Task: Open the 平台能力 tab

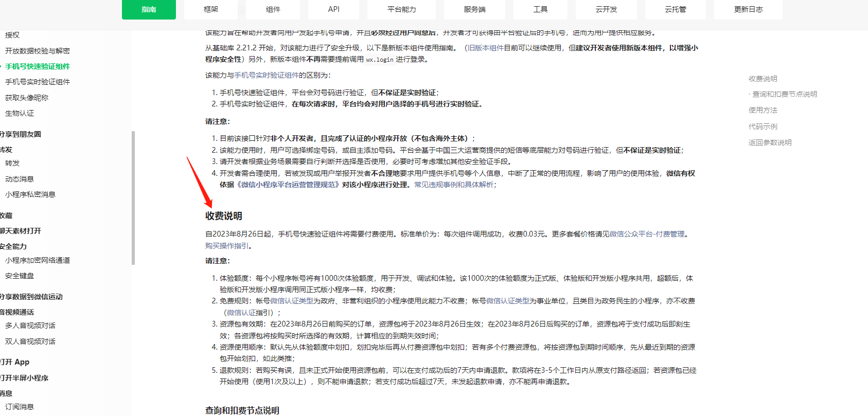Action: 402,9
